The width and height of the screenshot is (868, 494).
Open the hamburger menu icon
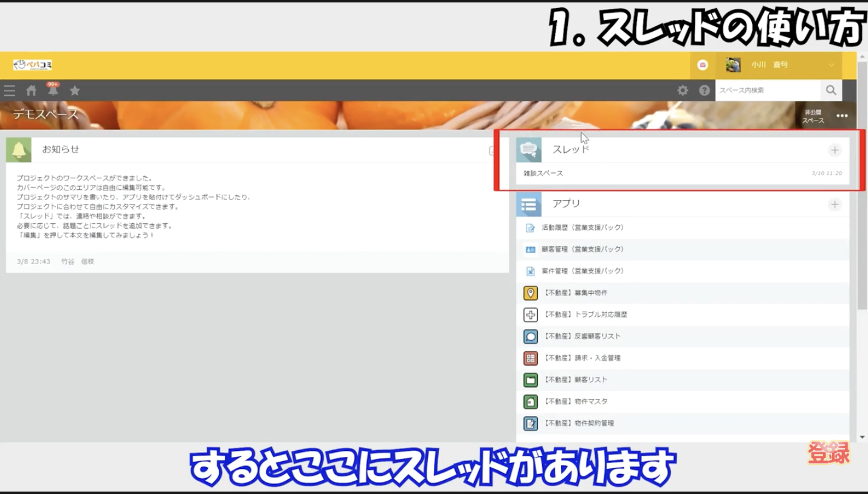pyautogui.click(x=10, y=90)
